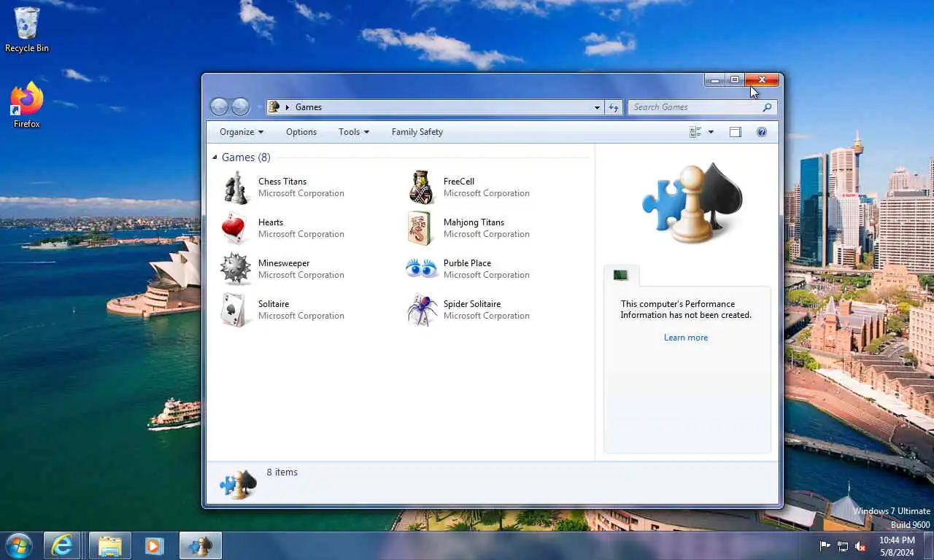Click the performance information tab icon

click(x=621, y=275)
